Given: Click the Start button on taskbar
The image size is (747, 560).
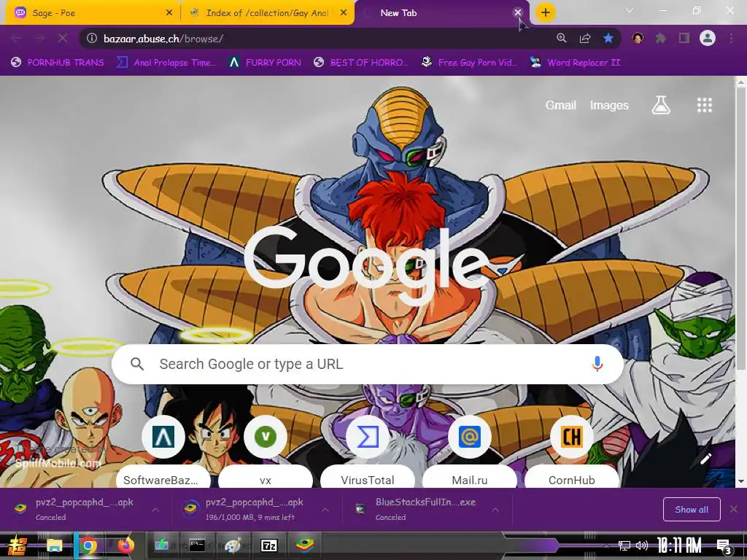Looking at the screenshot, I should tap(18, 545).
